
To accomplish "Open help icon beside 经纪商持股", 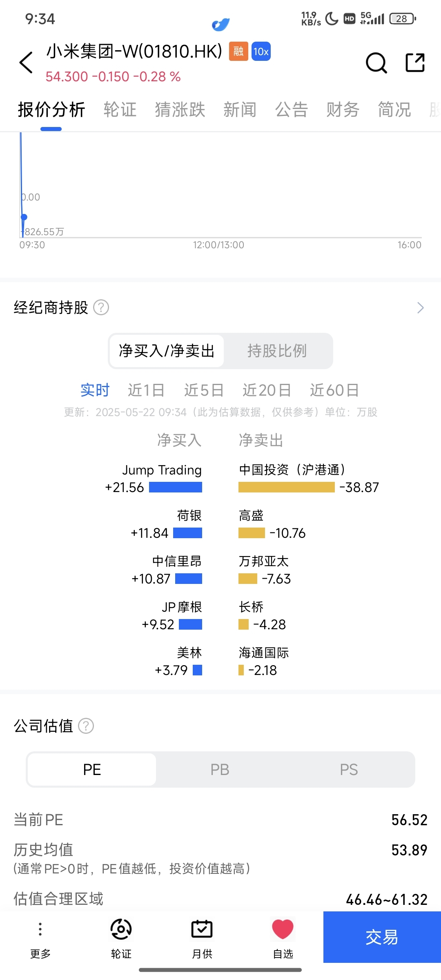I will 101,307.
